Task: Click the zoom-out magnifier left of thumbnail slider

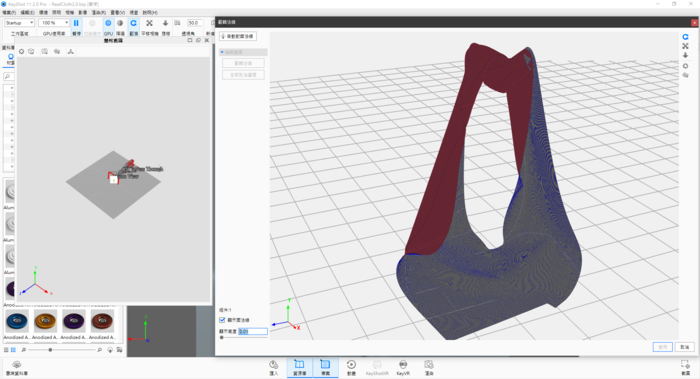Action: coord(24,350)
